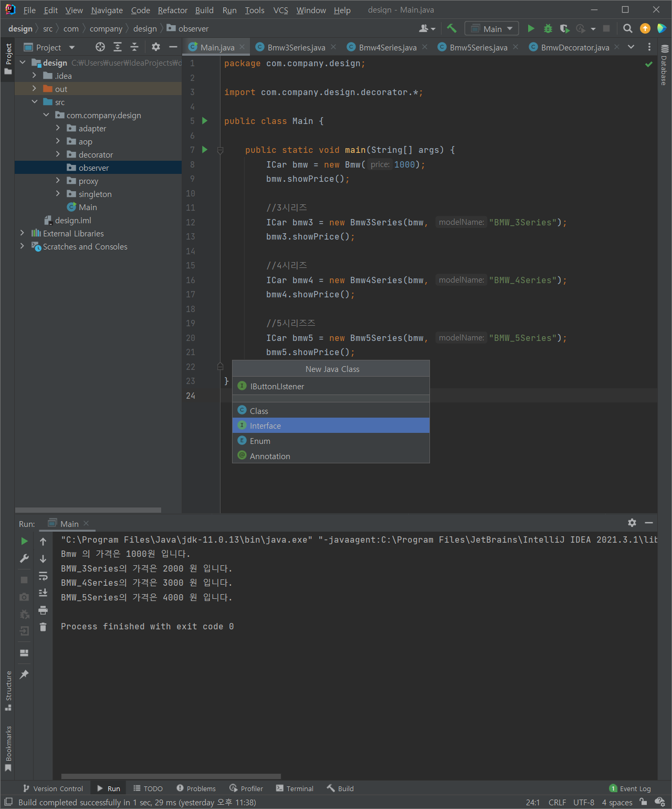Start debugging with the bug icon
Screen dimensions: 672x809
[x=548, y=28]
